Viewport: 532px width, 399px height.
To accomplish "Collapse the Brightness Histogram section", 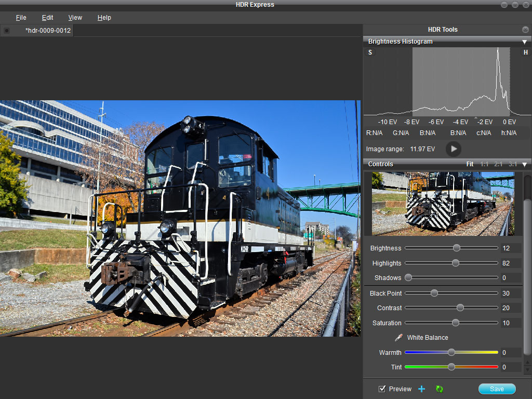I will pyautogui.click(x=524, y=42).
